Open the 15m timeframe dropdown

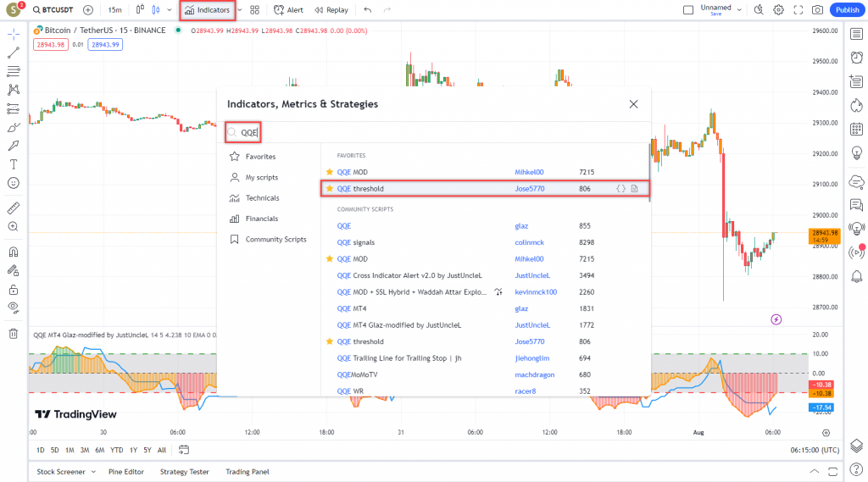click(x=114, y=10)
